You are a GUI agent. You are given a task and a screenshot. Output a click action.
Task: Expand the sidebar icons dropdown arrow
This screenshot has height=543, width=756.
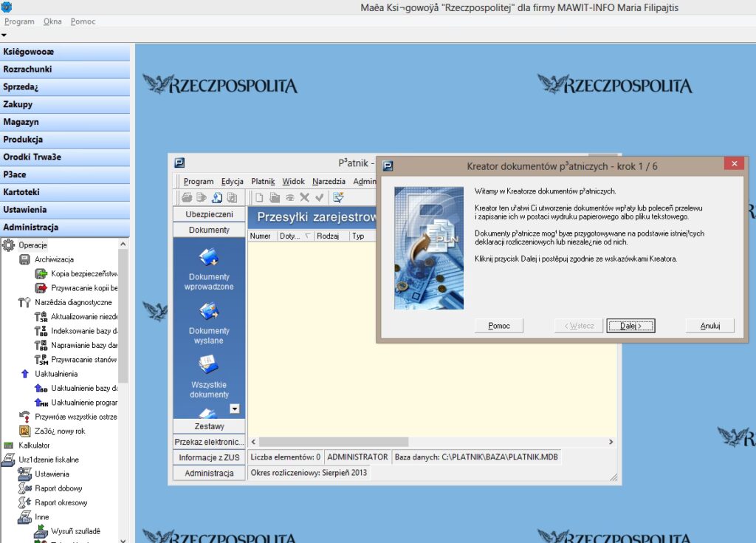click(x=235, y=409)
